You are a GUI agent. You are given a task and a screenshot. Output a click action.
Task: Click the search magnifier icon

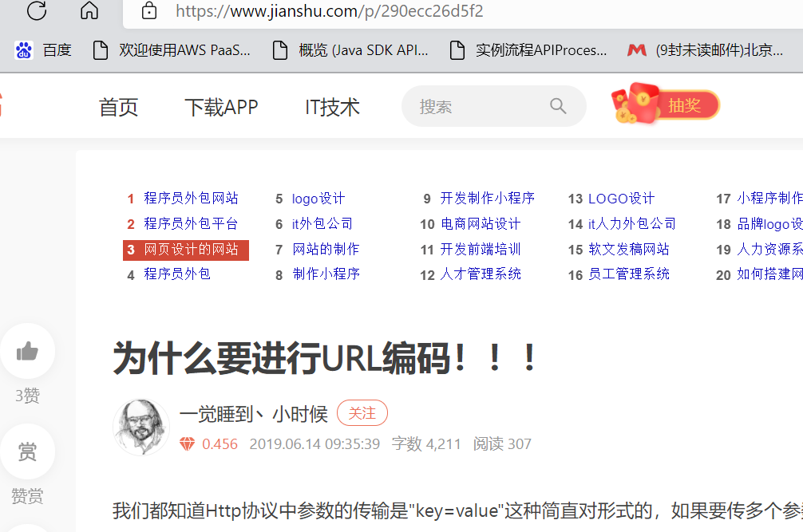558,106
